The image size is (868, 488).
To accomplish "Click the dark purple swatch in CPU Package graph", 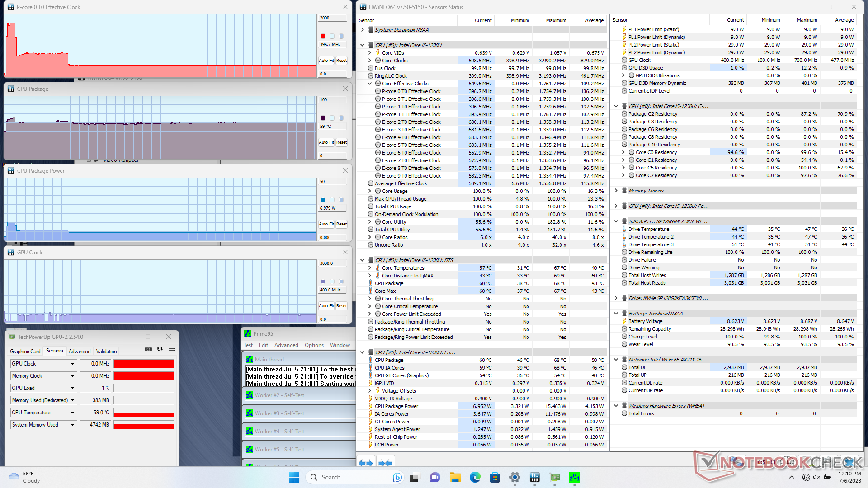I will pyautogui.click(x=323, y=118).
